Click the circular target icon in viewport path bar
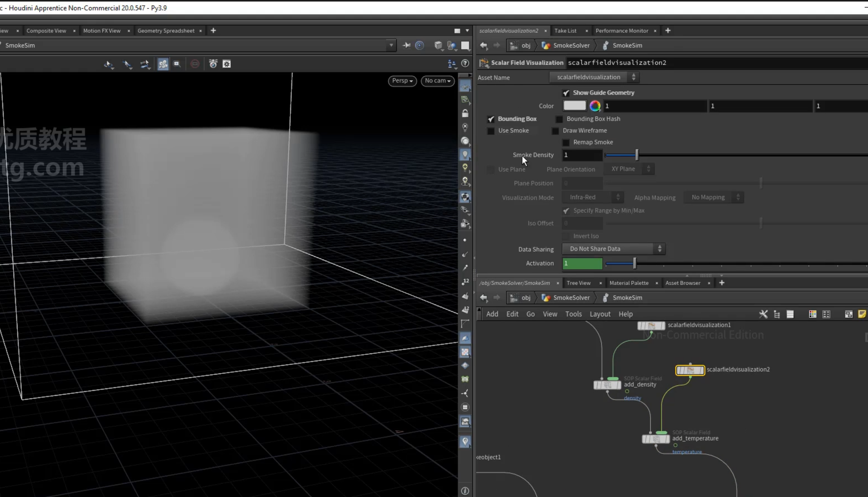The height and width of the screenshot is (497, 868). [x=420, y=45]
